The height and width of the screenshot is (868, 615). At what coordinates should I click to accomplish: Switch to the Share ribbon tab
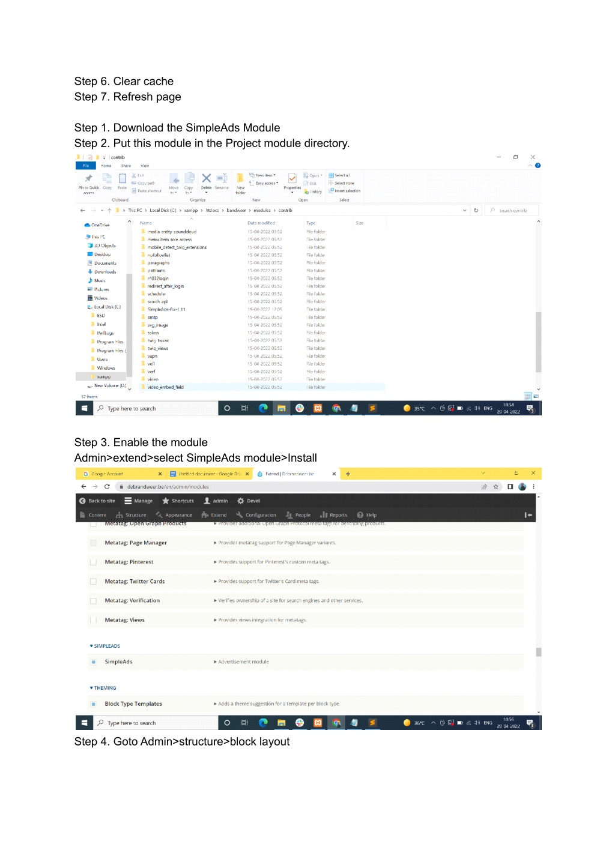coord(126,166)
